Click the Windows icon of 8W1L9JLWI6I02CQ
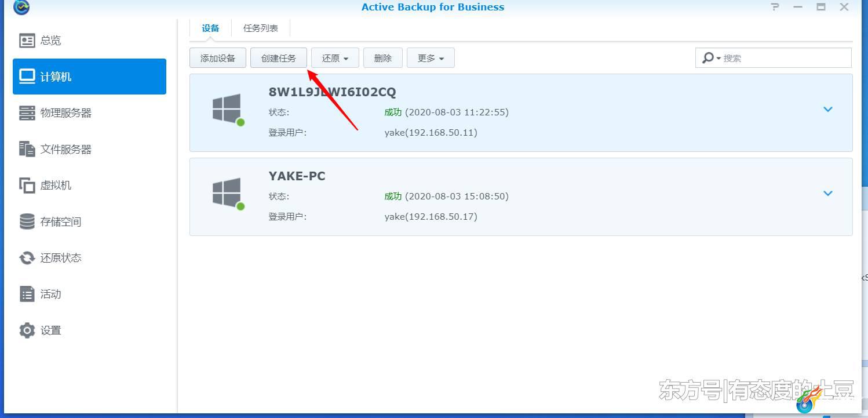 coord(227,109)
